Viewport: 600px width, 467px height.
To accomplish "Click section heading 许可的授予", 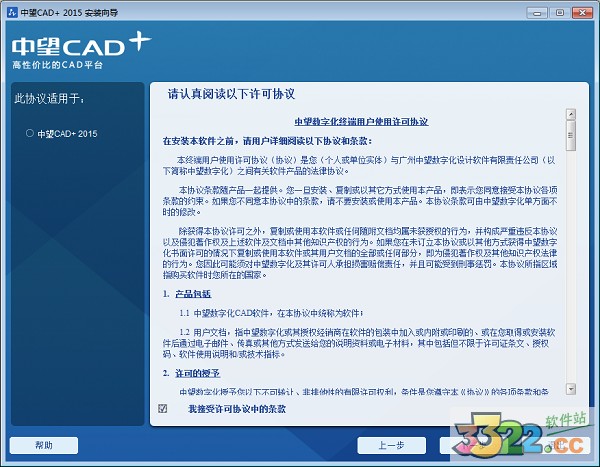I will (197, 373).
